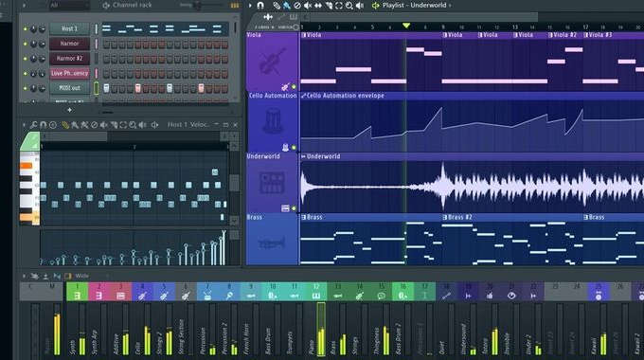
Task: Select the Delete tool in piano roll toolbar
Action: pos(94,124)
